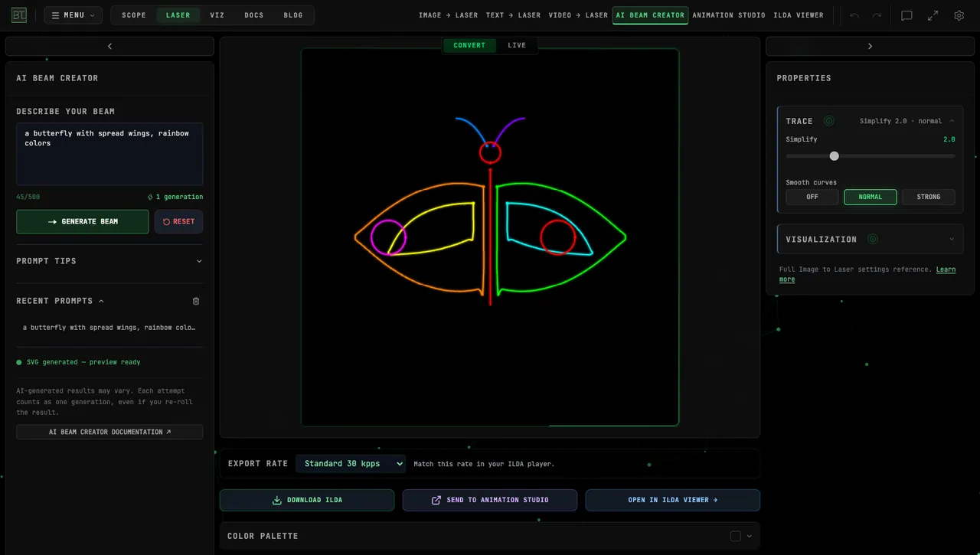The height and width of the screenshot is (555, 980).
Task: Click the Reset button
Action: (x=178, y=221)
